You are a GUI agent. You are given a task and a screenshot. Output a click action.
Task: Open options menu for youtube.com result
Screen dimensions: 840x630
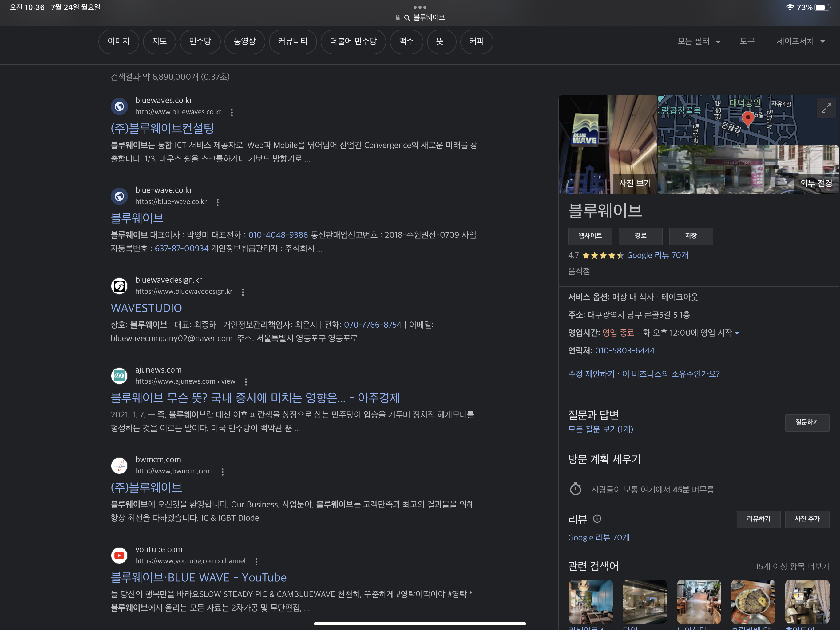(x=256, y=561)
